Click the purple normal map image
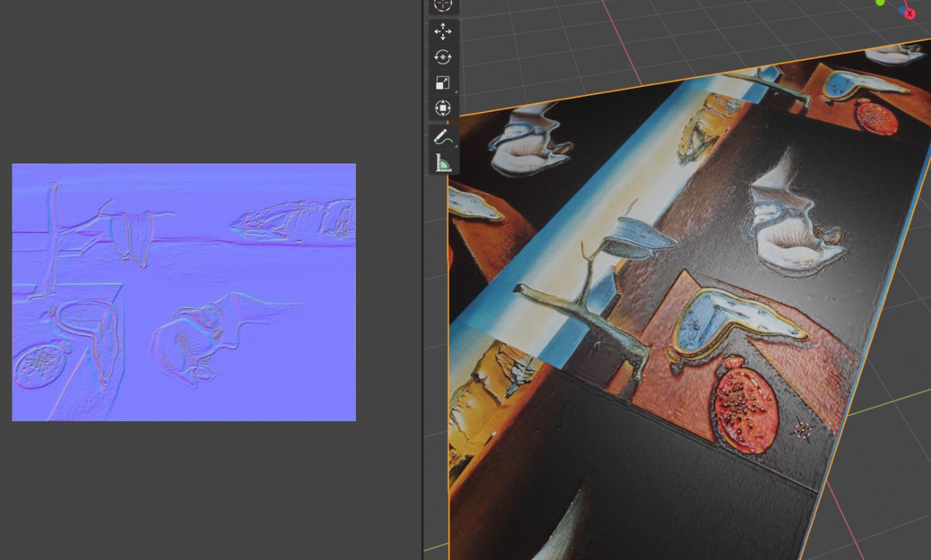This screenshot has height=560, width=931. click(184, 292)
